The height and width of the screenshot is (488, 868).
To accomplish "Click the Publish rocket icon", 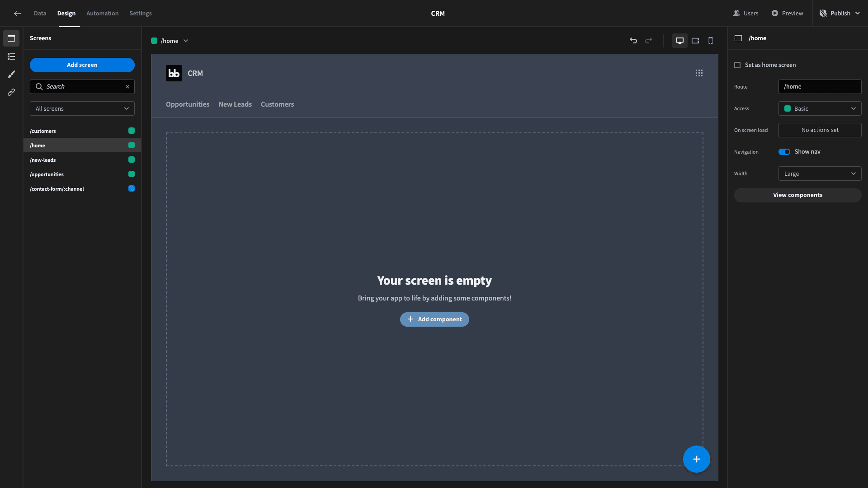I will [823, 14].
